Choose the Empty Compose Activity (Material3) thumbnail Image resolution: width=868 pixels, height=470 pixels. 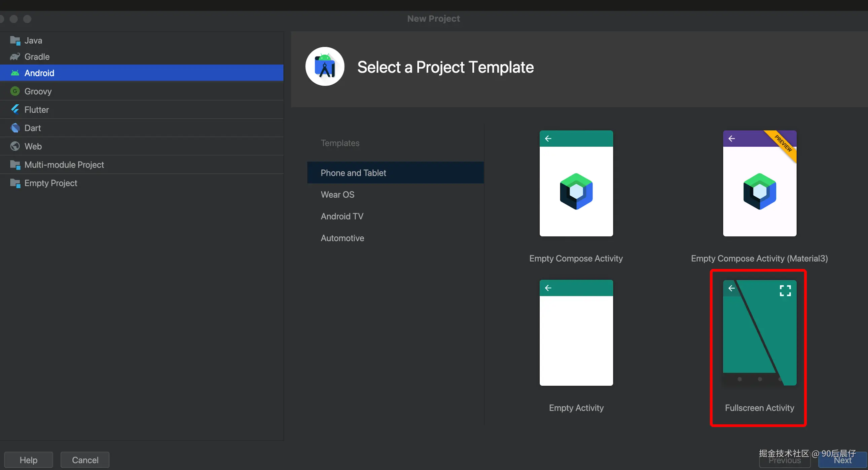tap(759, 184)
